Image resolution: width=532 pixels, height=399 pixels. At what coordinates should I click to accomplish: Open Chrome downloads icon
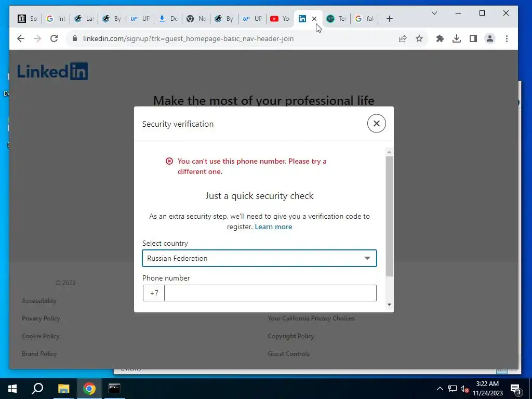point(457,38)
